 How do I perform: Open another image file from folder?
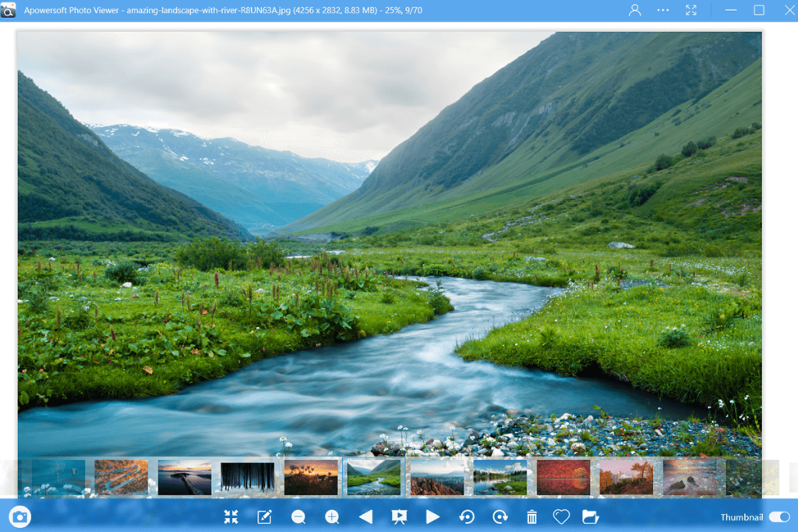click(590, 516)
